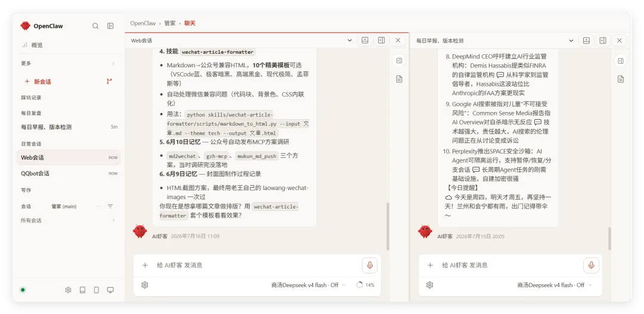Screen dimensions: 644x314
Task: Click the mobile device icon in sidebar footer
Action: pos(97,290)
